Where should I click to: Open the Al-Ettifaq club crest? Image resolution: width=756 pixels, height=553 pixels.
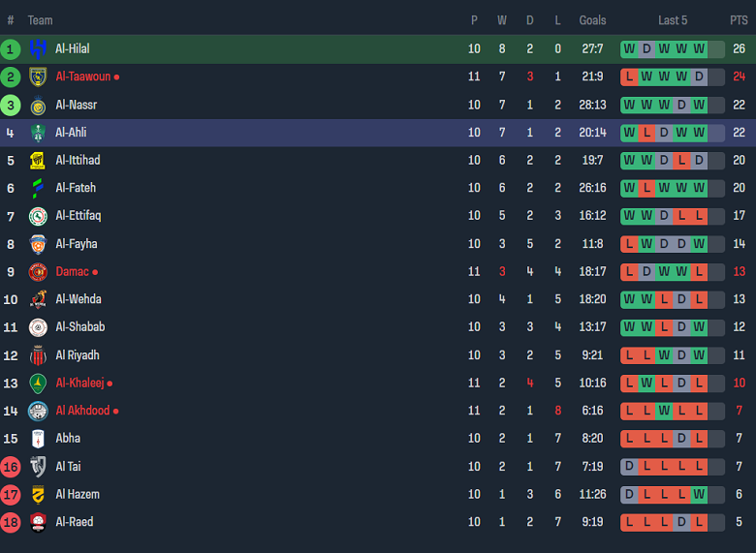[x=38, y=216]
